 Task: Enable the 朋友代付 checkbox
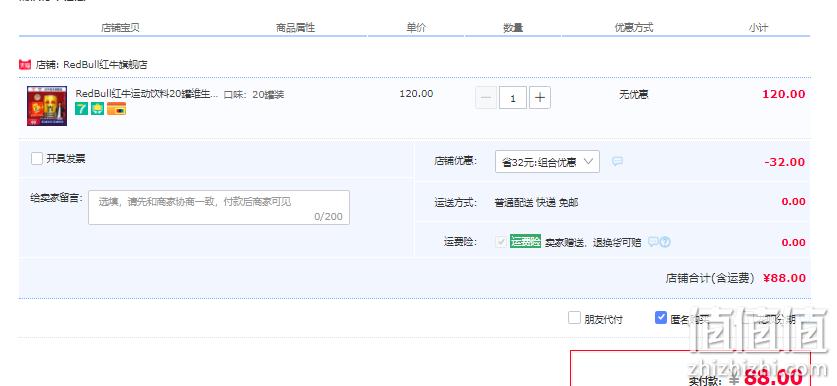[x=574, y=318]
